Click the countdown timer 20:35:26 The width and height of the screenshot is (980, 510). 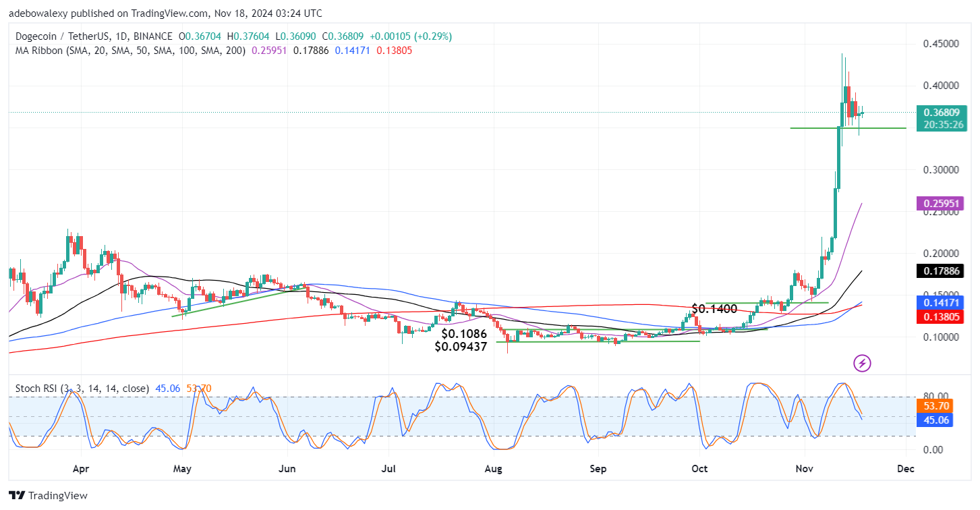(x=942, y=125)
